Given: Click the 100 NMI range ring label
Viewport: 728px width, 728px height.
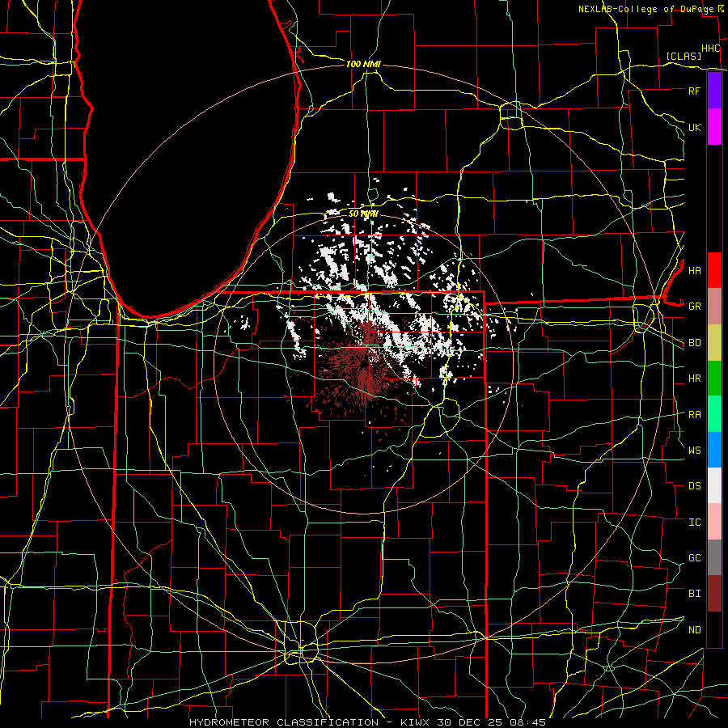Looking at the screenshot, I should [x=363, y=64].
